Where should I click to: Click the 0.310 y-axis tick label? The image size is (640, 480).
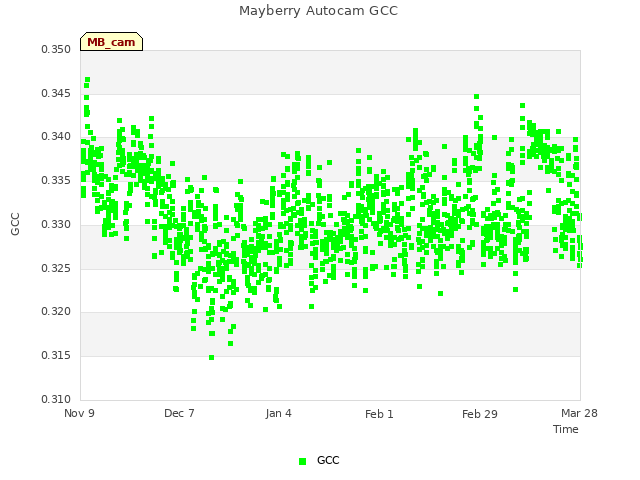point(56,399)
